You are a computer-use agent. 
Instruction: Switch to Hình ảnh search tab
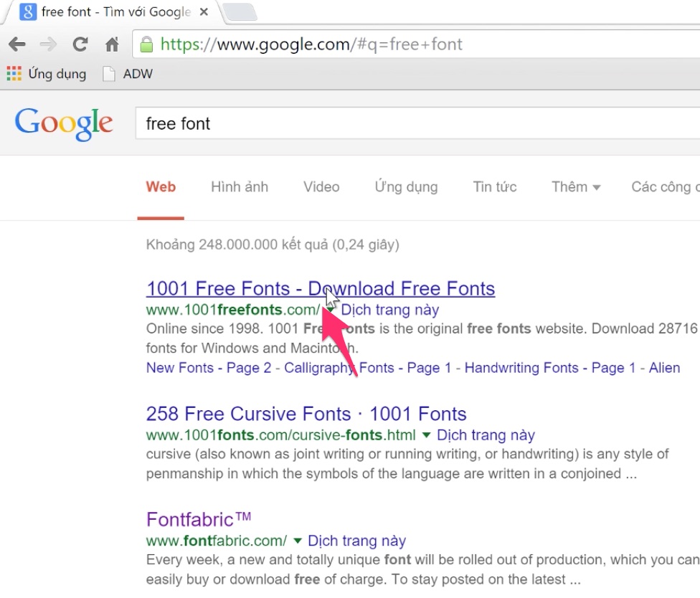coord(240,187)
